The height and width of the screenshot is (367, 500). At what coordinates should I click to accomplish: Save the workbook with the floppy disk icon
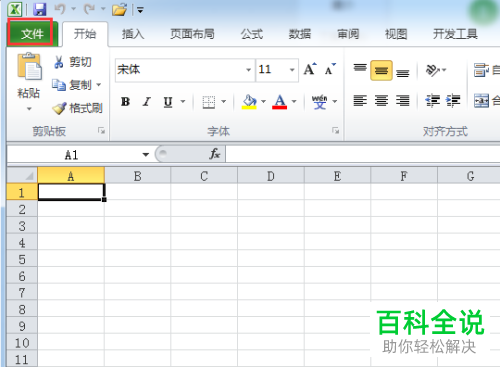40,9
